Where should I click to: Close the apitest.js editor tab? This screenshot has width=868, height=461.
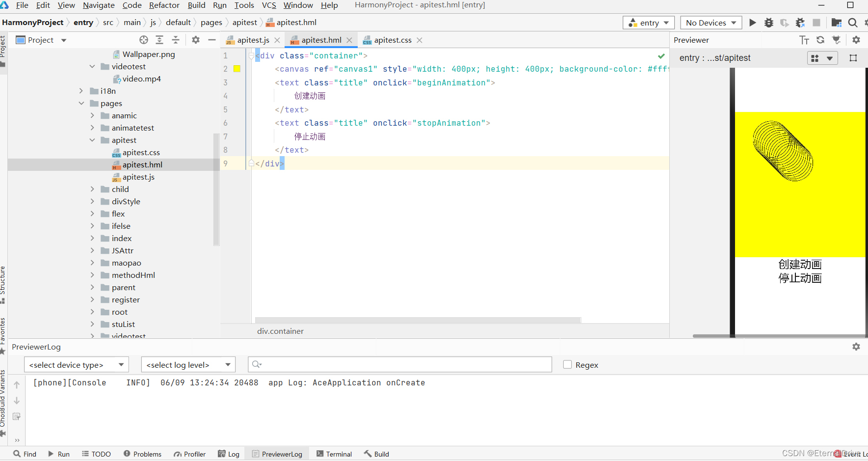tap(277, 40)
